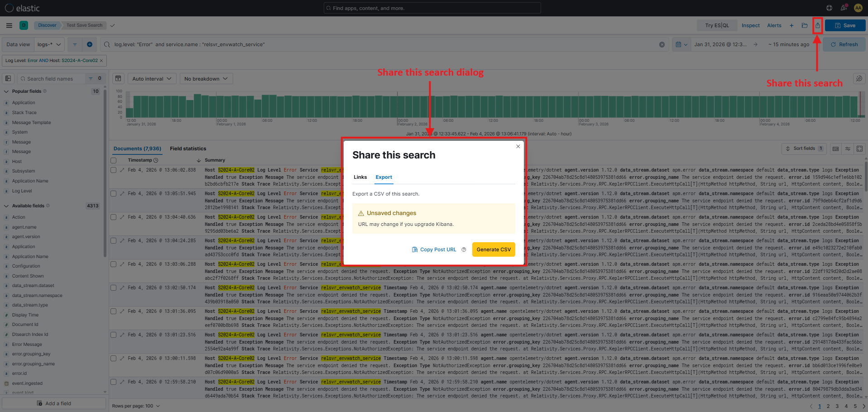The height and width of the screenshot is (412, 868).
Task: Open pattern analysis icon in fields panel
Action: click(859, 78)
